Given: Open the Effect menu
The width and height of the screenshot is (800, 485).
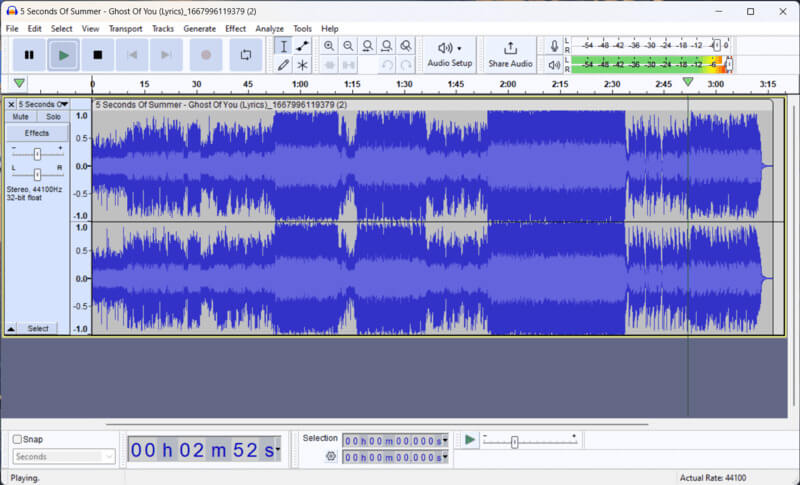Looking at the screenshot, I should tap(235, 29).
